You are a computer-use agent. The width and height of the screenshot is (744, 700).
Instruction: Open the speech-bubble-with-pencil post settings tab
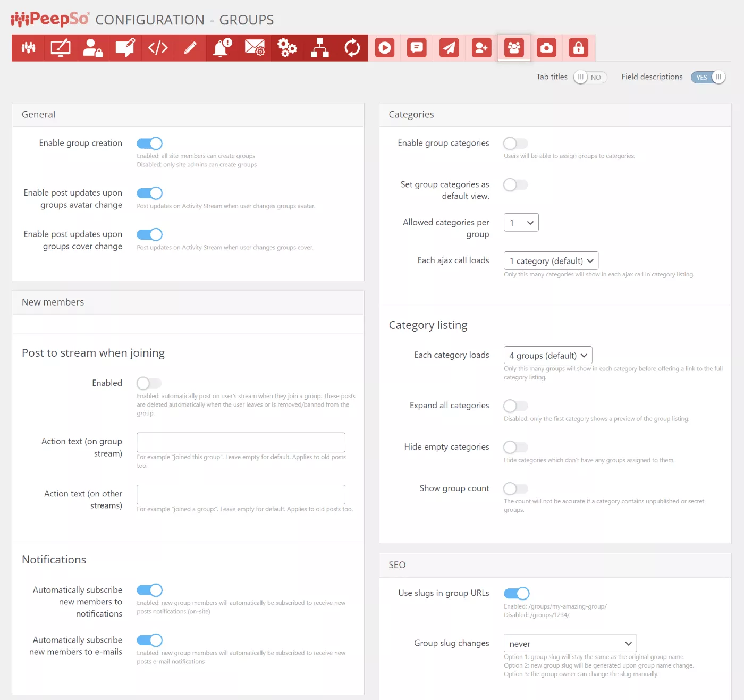[x=125, y=48]
